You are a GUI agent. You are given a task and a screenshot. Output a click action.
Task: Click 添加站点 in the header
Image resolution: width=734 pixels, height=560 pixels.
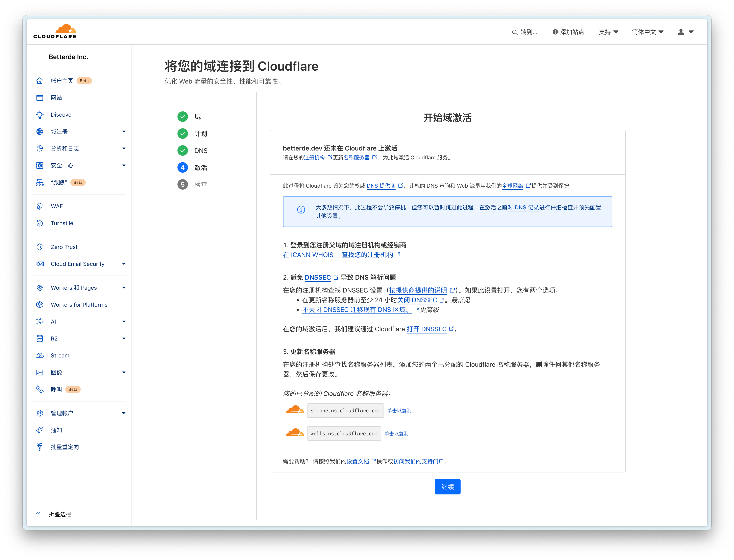click(x=568, y=32)
